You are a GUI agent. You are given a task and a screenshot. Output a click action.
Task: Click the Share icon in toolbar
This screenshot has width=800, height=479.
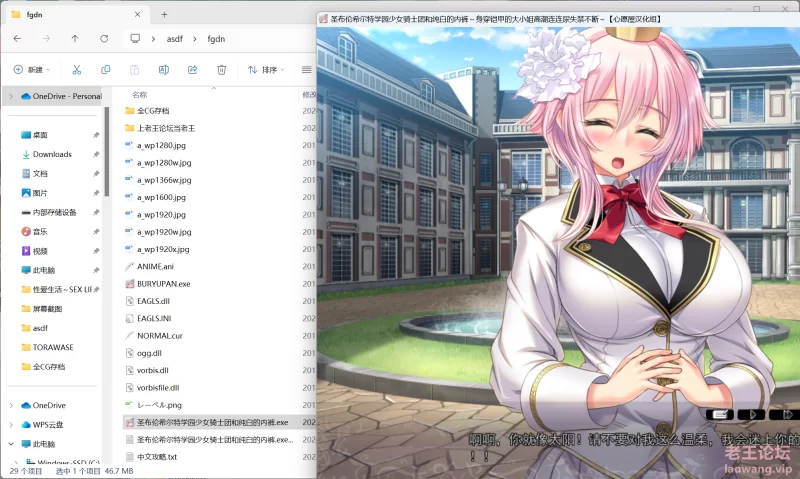pos(192,70)
